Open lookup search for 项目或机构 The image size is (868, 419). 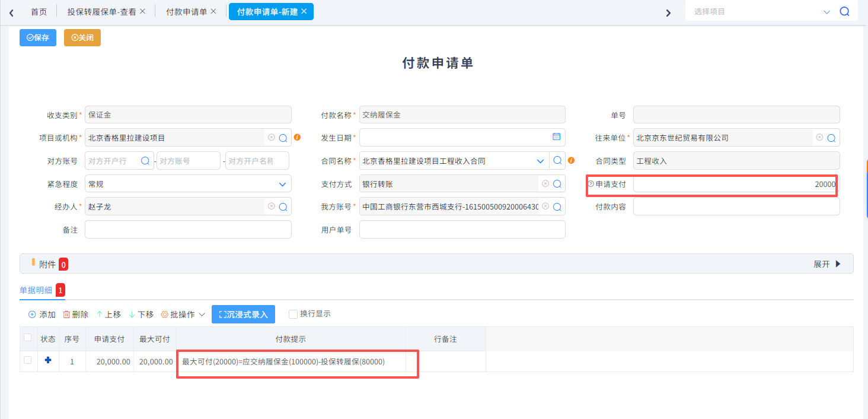[x=283, y=138]
